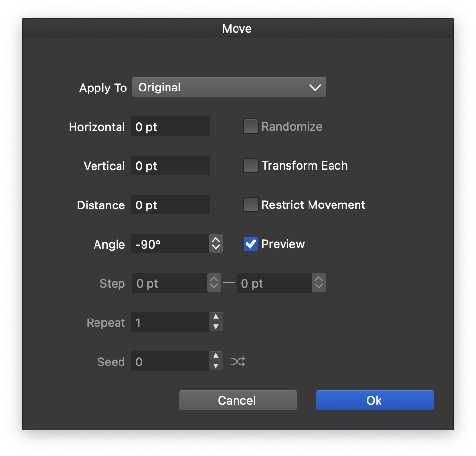Enable the Randomize checkbox
This screenshot has width=476, height=456.
coord(251,127)
